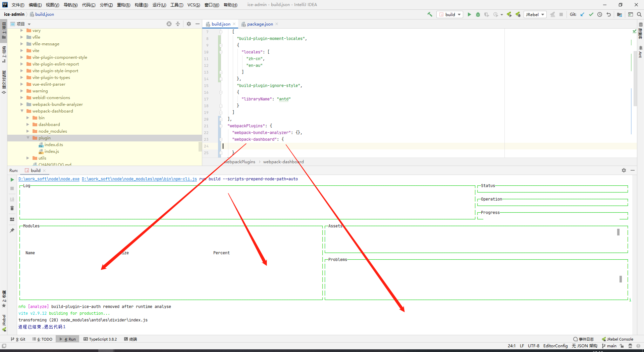Click Run with JRebel rocket icon

(x=509, y=14)
